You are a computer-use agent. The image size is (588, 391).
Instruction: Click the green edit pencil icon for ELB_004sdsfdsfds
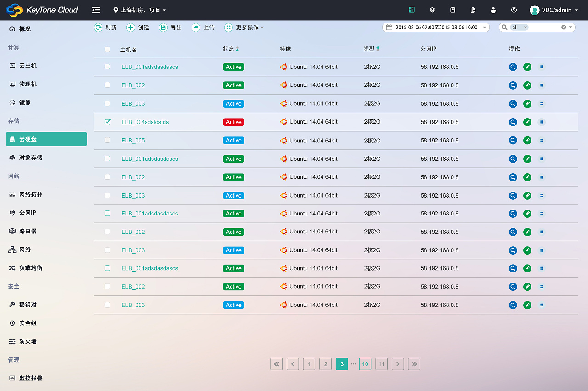[x=527, y=122]
